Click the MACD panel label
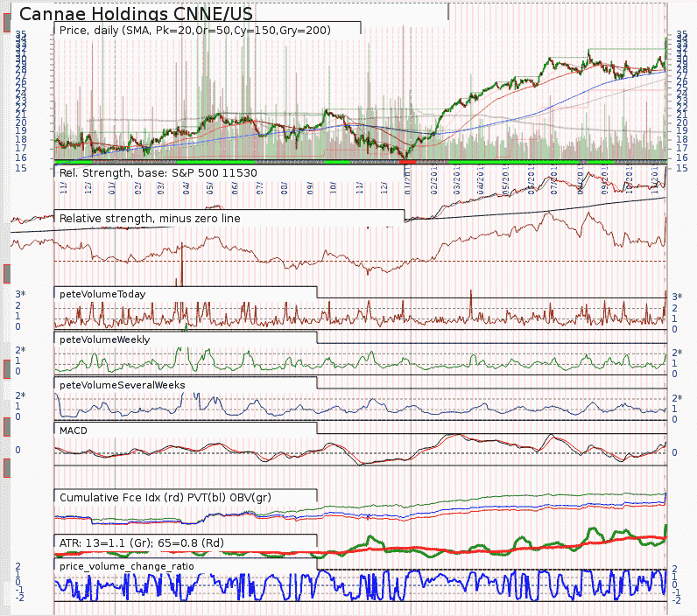The width and height of the screenshot is (697, 616). pos(74,430)
